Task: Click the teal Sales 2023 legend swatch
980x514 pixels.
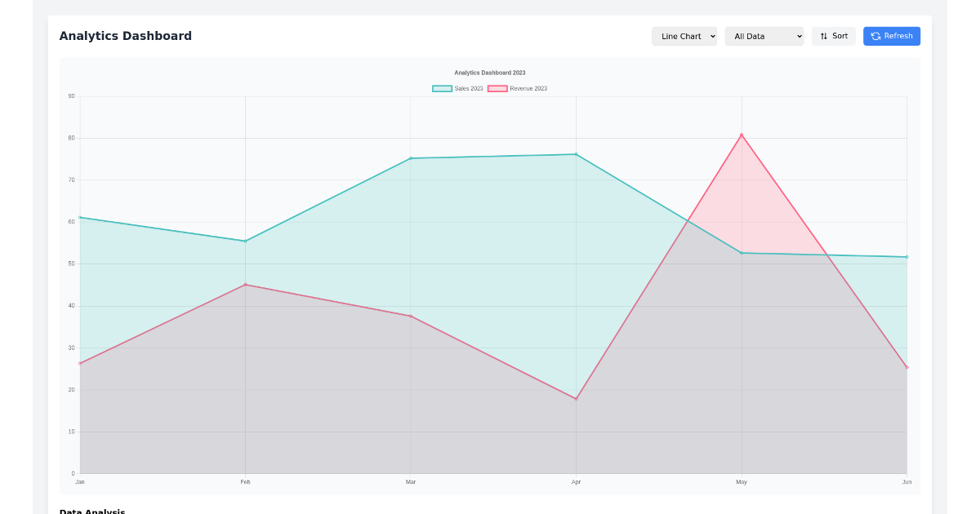Action: pos(442,88)
